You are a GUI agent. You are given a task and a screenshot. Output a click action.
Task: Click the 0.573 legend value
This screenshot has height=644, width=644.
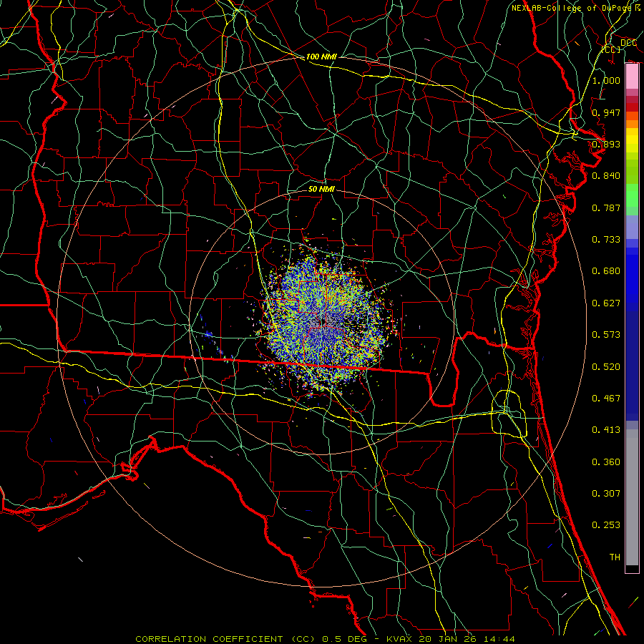tap(606, 335)
